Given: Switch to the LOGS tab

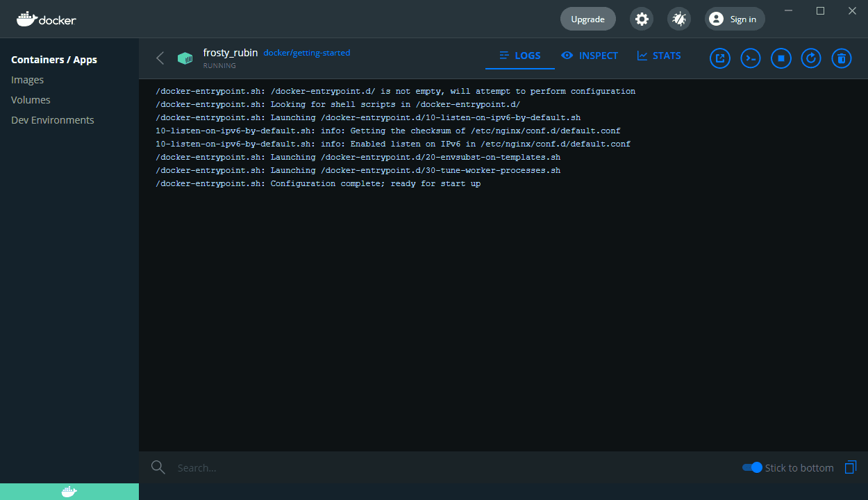Looking at the screenshot, I should point(520,56).
